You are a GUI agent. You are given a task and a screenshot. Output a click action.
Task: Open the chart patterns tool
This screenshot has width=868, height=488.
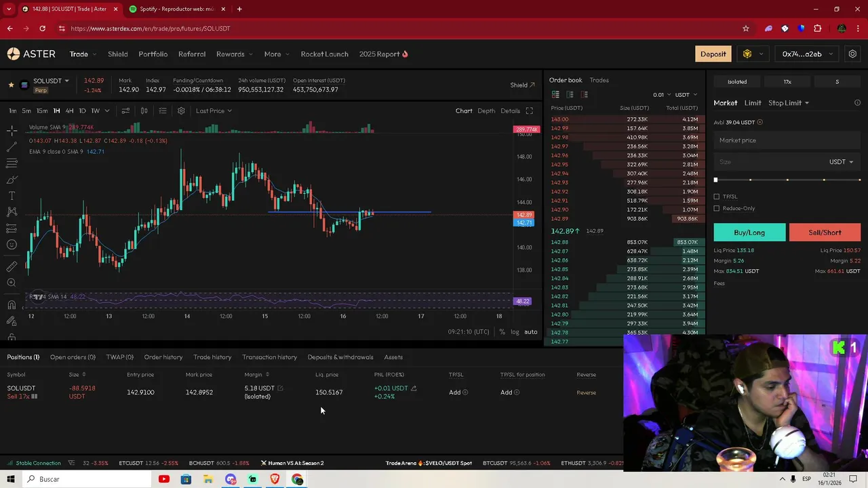tap(12, 212)
